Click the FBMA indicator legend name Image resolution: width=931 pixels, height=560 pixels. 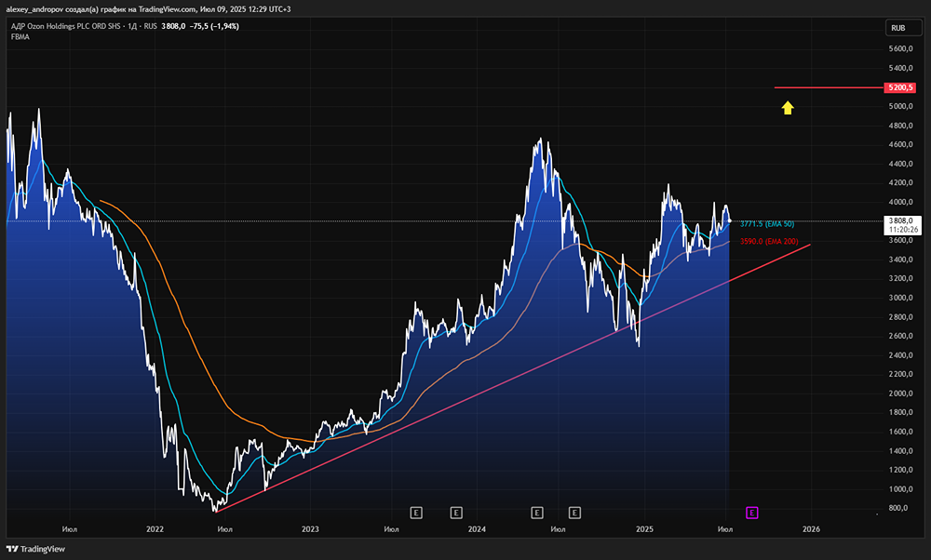(x=20, y=37)
